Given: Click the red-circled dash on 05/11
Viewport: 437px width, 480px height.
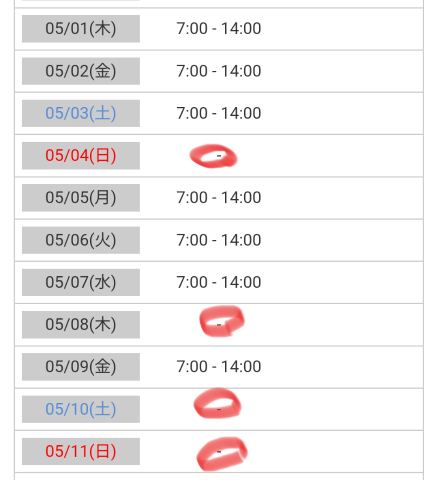Looking at the screenshot, I should 219,452.
